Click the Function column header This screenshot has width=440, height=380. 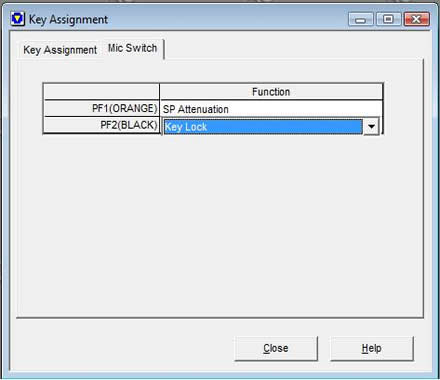(x=271, y=92)
